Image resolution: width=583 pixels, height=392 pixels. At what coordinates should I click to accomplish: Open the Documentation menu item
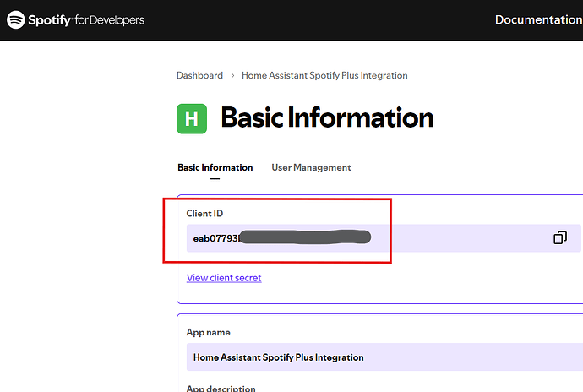(538, 19)
